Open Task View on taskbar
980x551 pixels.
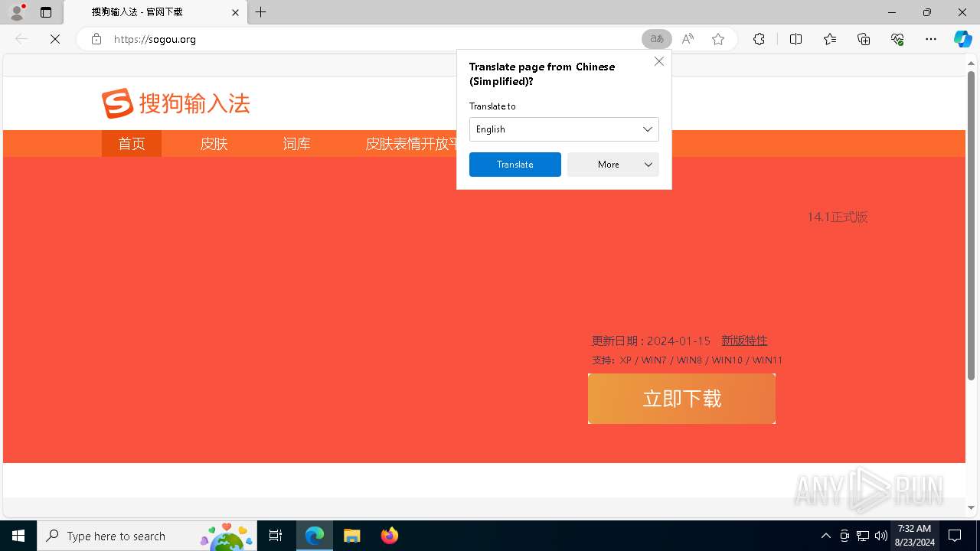(x=276, y=536)
